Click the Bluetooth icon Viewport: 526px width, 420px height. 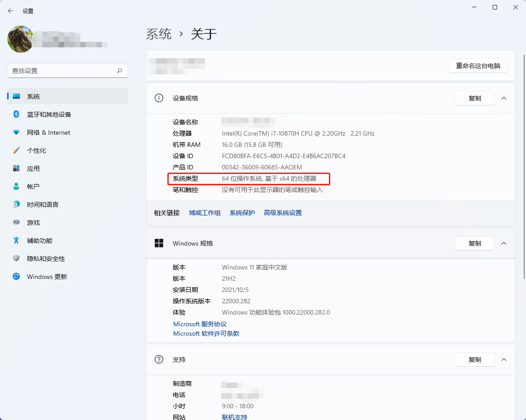coord(16,114)
